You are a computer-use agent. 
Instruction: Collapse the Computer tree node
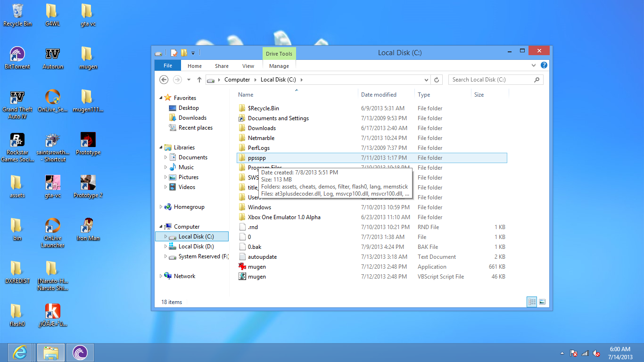click(161, 227)
